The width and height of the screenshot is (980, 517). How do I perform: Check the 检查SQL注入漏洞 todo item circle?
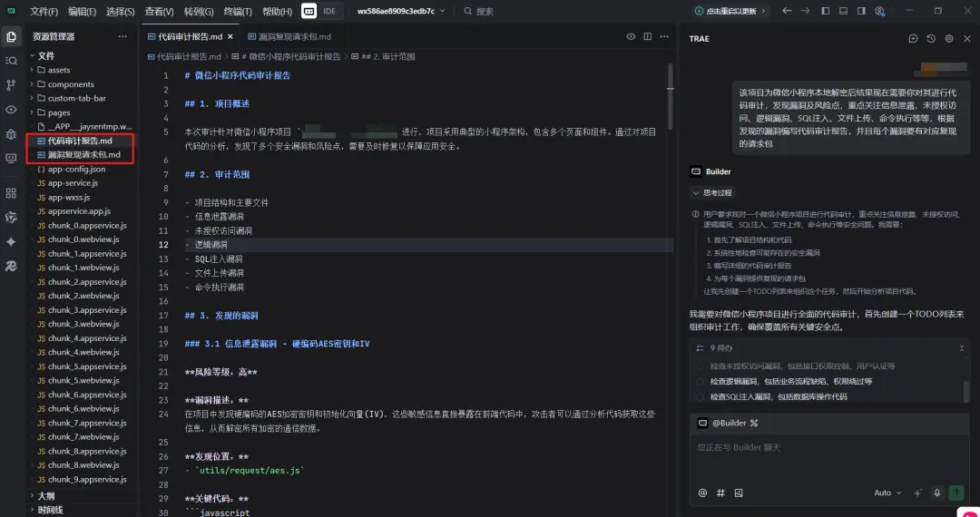click(700, 396)
